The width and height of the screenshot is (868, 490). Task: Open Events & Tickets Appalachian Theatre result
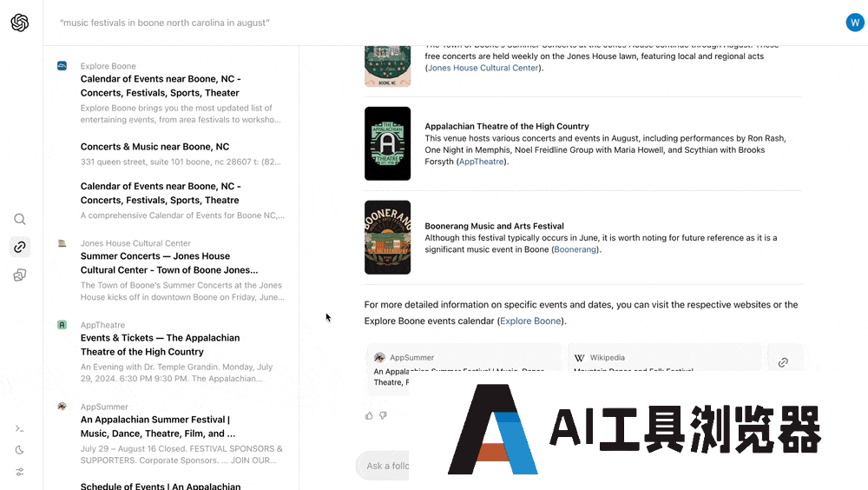coord(160,345)
